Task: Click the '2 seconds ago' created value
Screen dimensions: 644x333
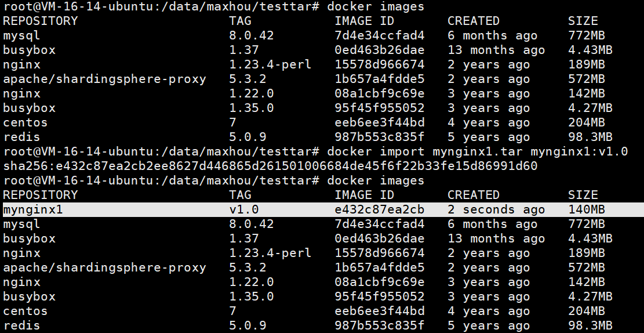Action: click(x=496, y=209)
